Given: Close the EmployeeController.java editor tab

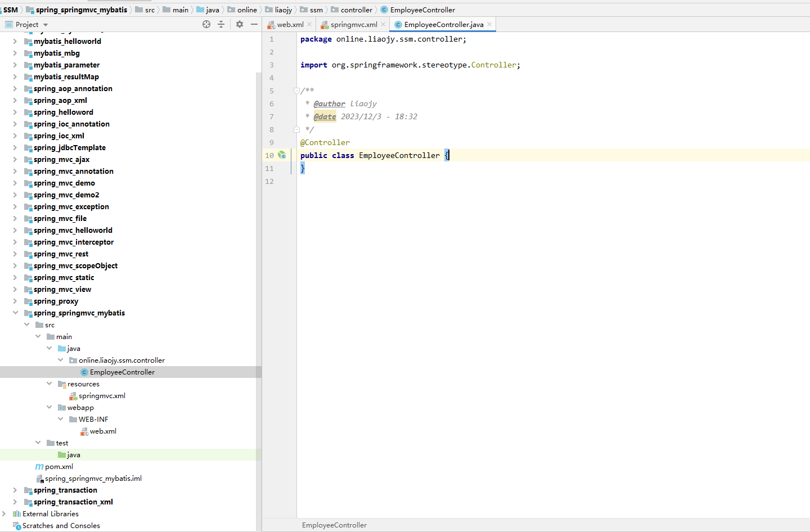Looking at the screenshot, I should click(489, 24).
